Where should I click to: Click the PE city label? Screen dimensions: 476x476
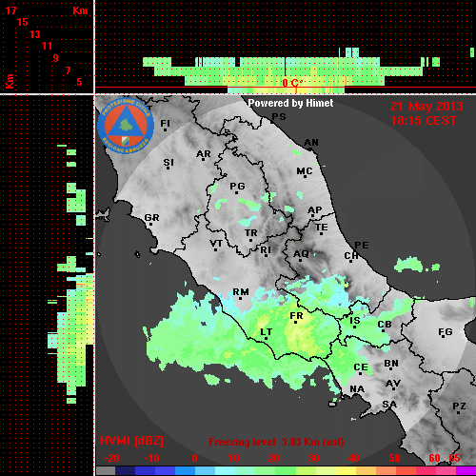tap(362, 245)
